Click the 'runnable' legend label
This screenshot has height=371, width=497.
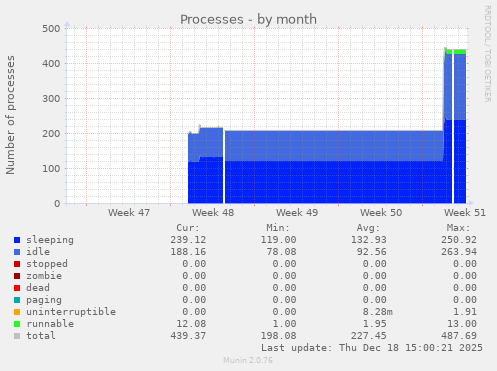point(50,324)
